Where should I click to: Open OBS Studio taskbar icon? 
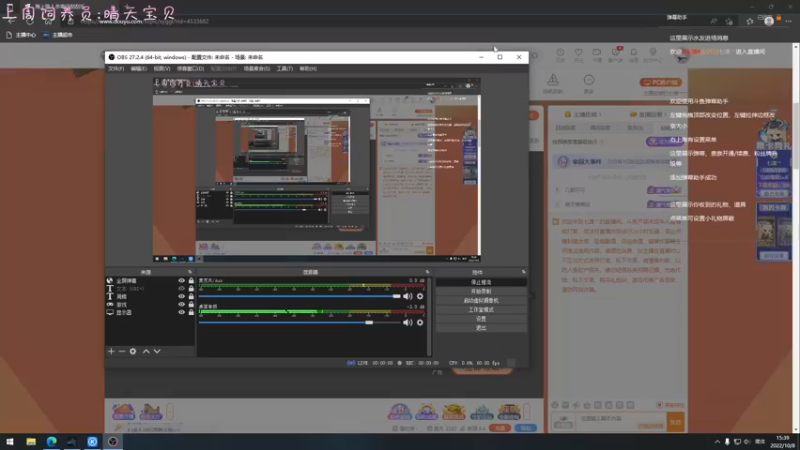(x=113, y=441)
